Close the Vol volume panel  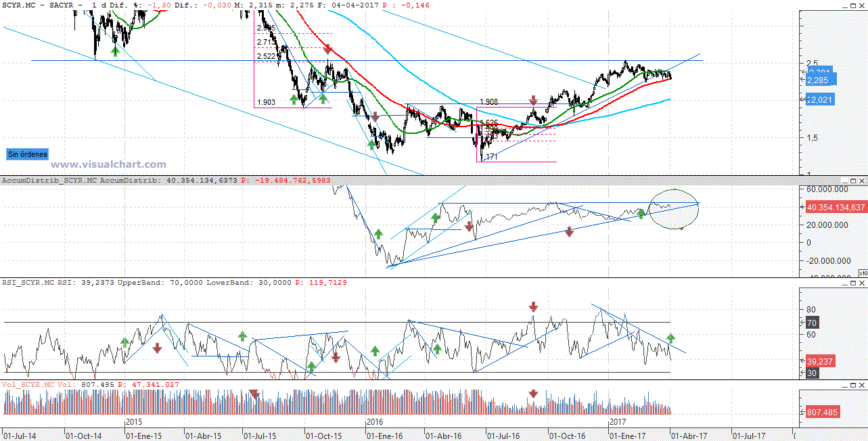[862, 385]
